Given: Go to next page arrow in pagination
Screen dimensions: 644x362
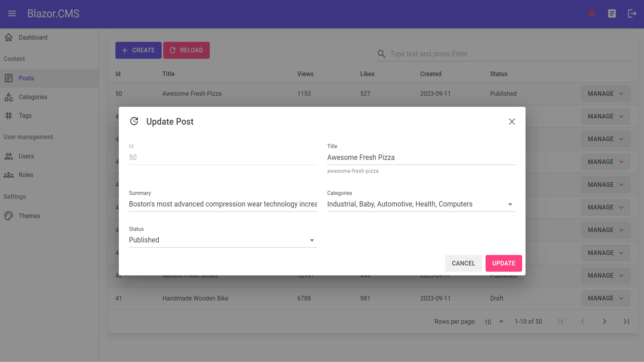Looking at the screenshot, I should click(x=604, y=322).
